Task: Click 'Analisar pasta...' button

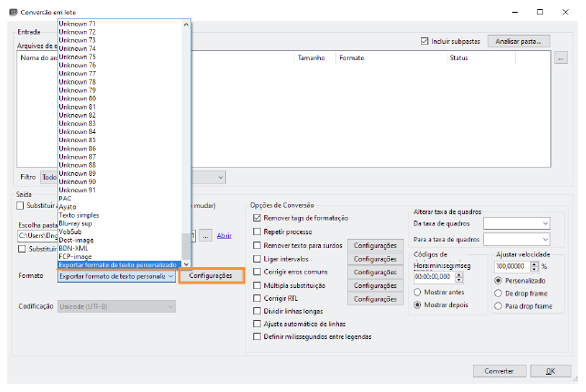Action: (x=519, y=41)
